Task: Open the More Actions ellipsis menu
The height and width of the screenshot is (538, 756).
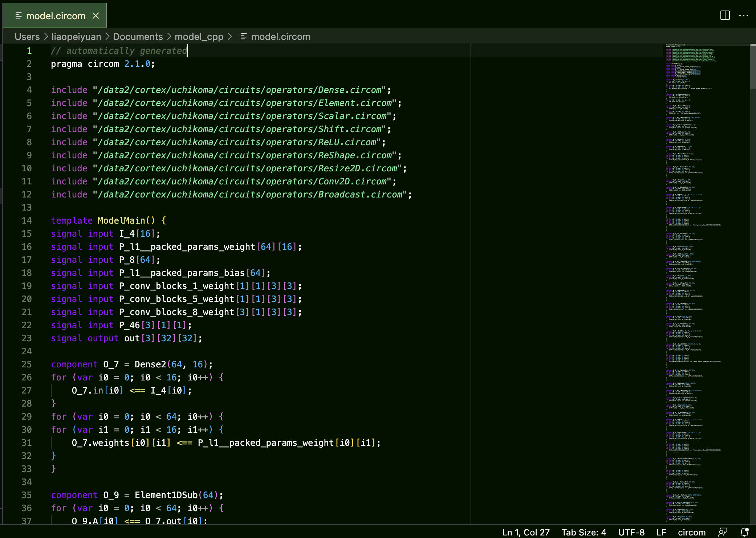Action: 743,16
